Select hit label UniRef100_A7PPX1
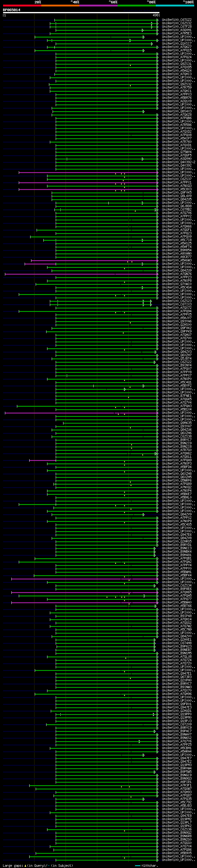197x868 pixels. pos(177,183)
